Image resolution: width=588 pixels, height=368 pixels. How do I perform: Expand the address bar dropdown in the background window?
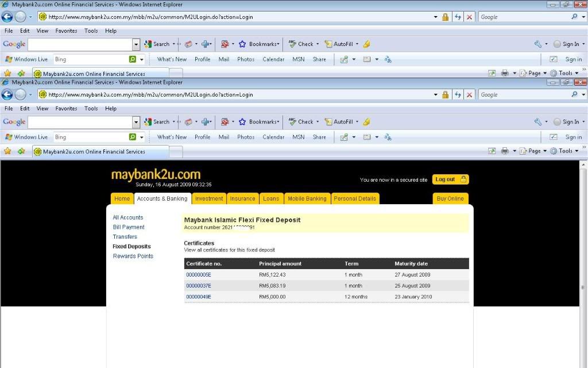coord(435,17)
